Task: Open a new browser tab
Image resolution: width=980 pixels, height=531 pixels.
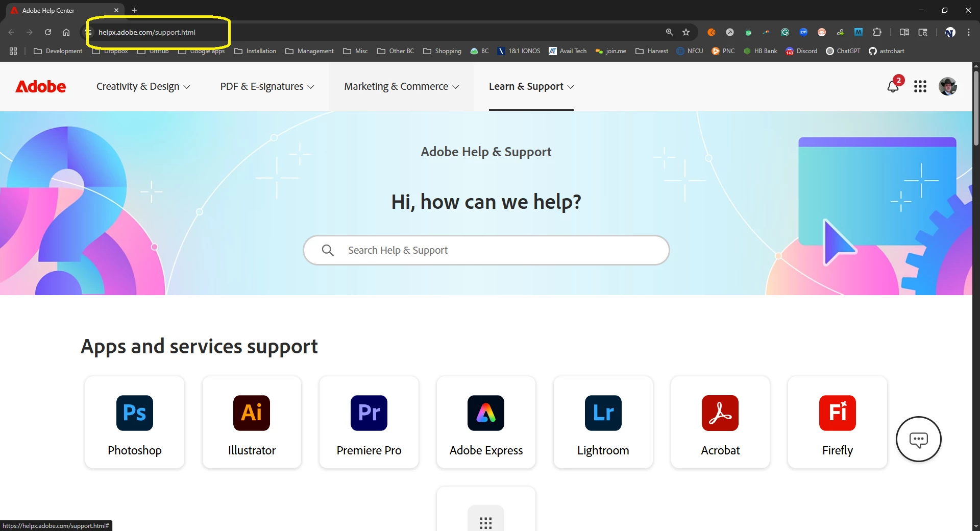Action: coord(135,10)
